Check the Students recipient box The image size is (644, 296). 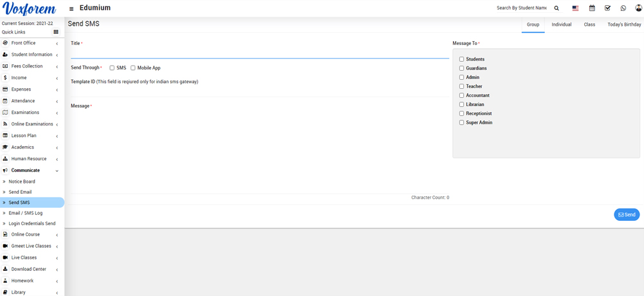(461, 59)
